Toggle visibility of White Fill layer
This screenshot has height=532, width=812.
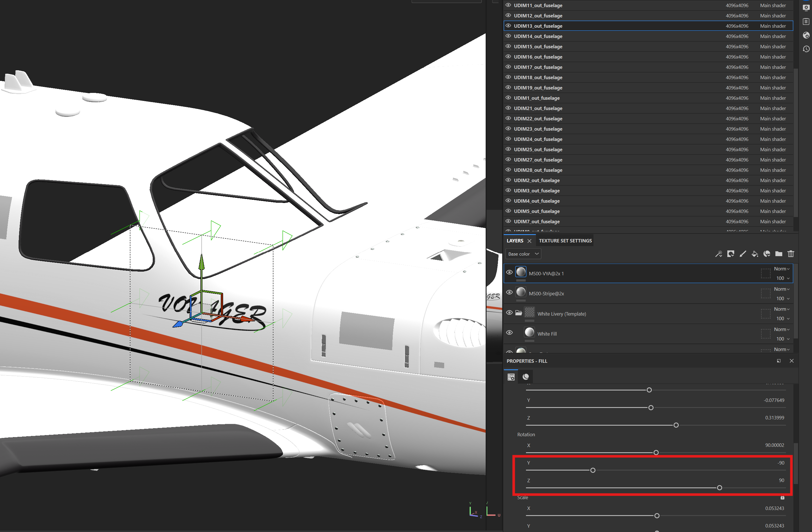coord(509,333)
